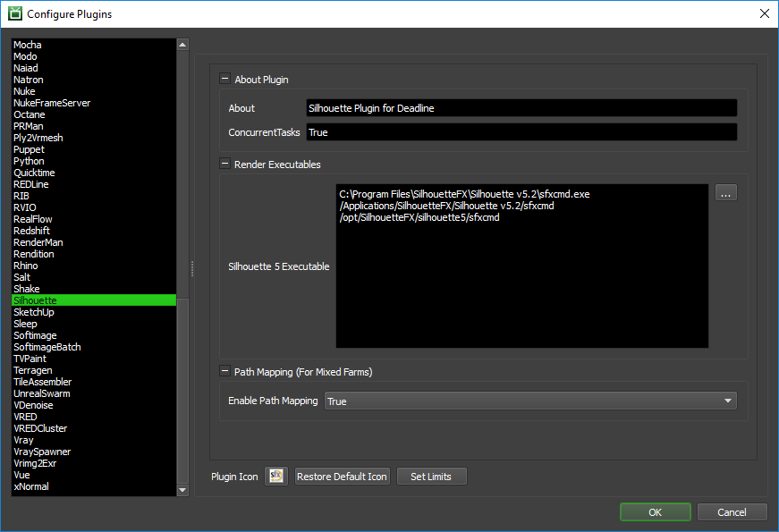
Task: Select Terragen in the plugin list
Action: [x=94, y=370]
